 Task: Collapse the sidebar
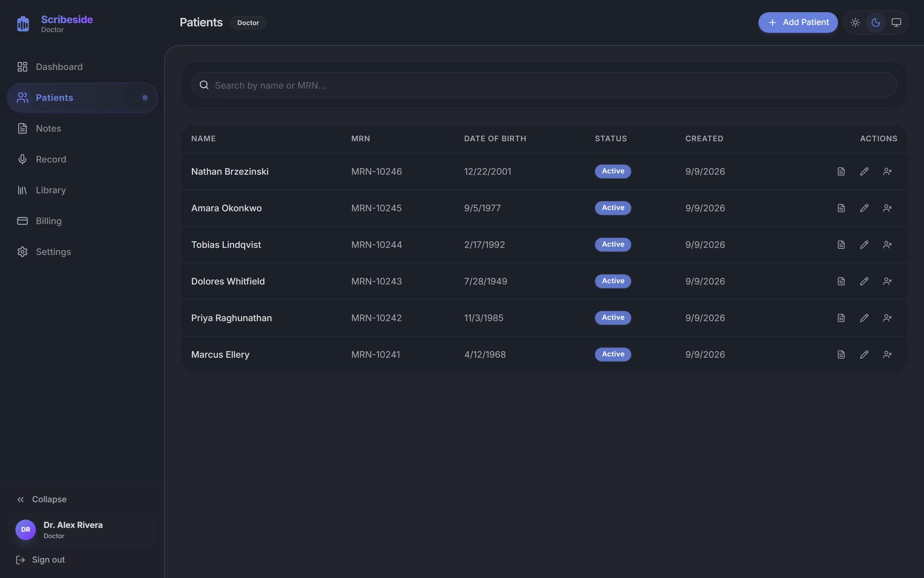pos(42,499)
